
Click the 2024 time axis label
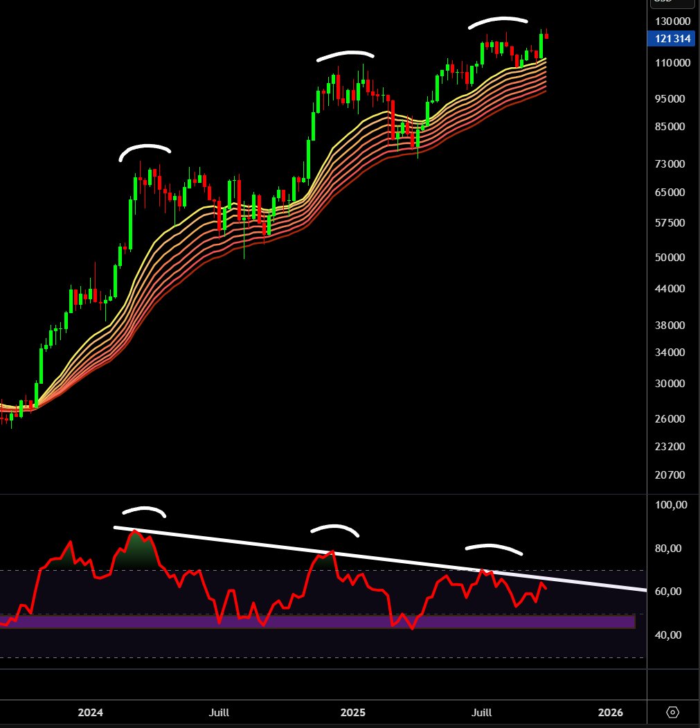click(x=90, y=712)
